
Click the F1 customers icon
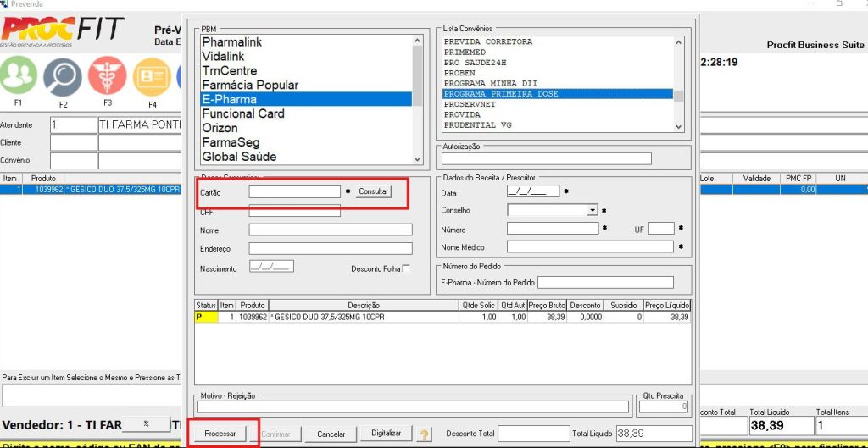pyautogui.click(x=19, y=75)
